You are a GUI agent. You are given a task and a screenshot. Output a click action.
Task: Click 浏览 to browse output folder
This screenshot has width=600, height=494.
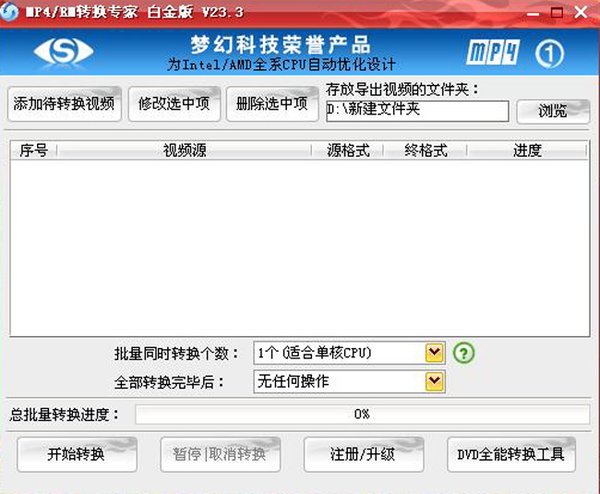click(553, 111)
